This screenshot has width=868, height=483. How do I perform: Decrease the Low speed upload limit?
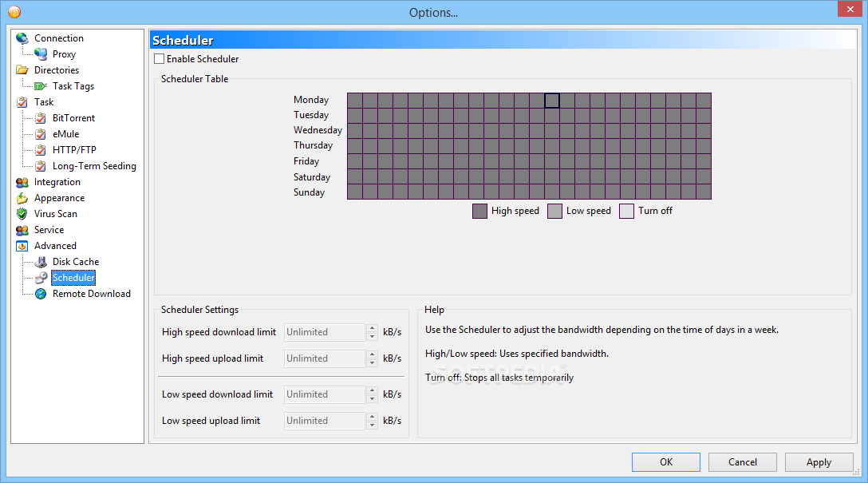click(x=372, y=425)
